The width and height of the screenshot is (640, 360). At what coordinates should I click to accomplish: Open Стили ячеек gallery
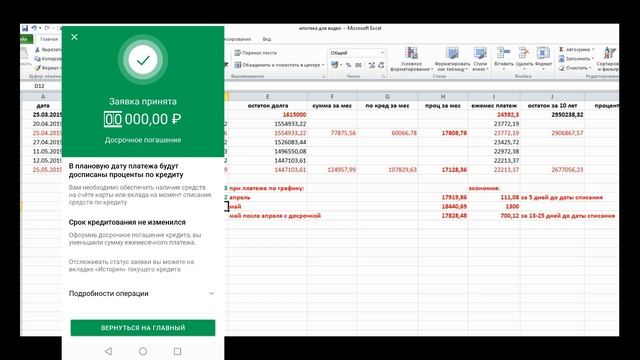[480, 59]
